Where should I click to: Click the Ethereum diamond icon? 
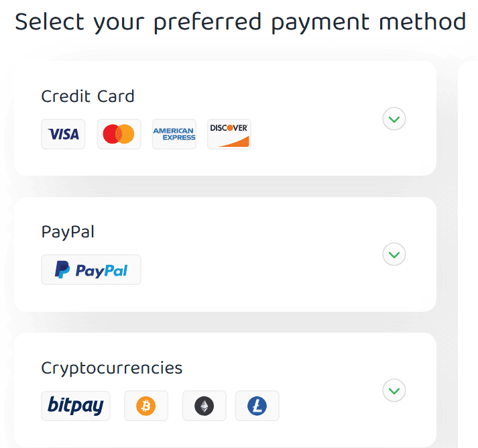point(204,406)
